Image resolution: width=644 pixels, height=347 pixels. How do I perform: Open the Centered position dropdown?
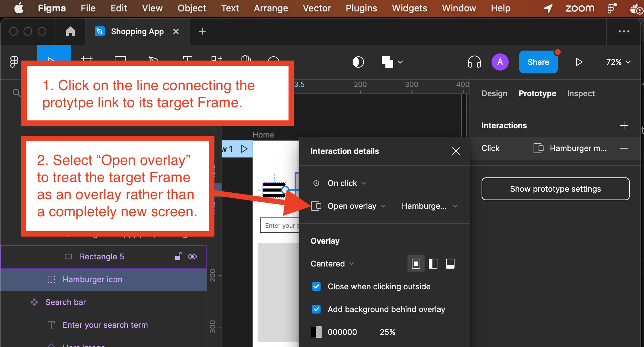tap(332, 264)
